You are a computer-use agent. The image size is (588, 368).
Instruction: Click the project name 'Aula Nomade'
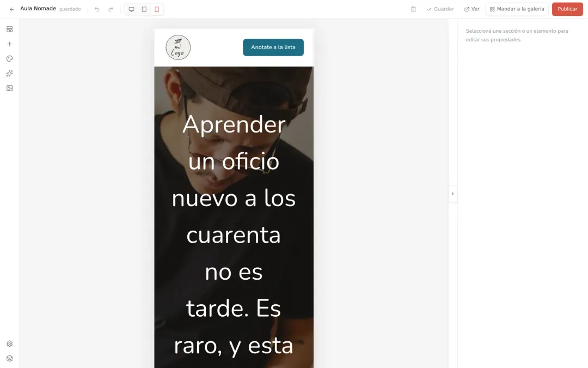pos(38,9)
